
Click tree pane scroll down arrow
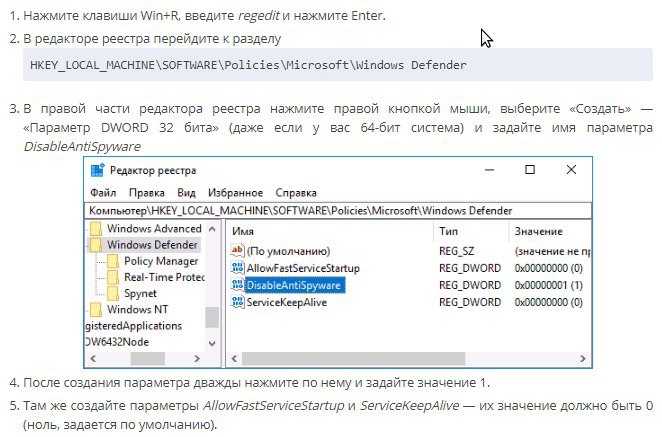pyautogui.click(x=212, y=343)
